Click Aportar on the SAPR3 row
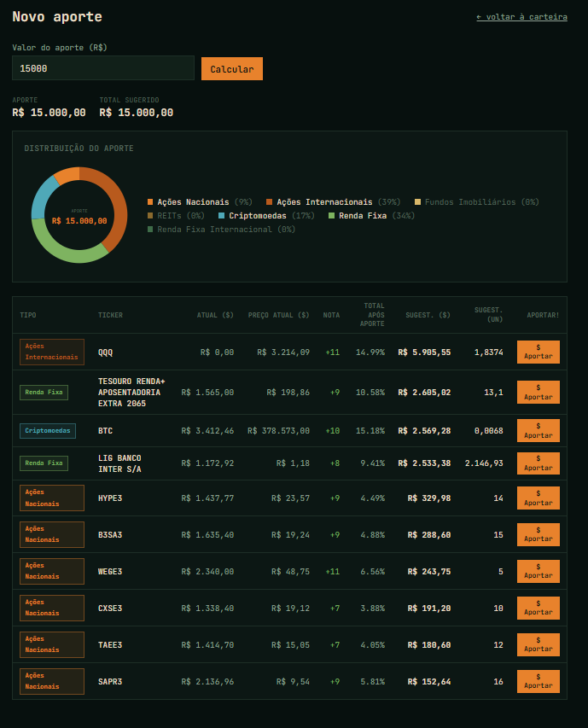 tap(538, 682)
